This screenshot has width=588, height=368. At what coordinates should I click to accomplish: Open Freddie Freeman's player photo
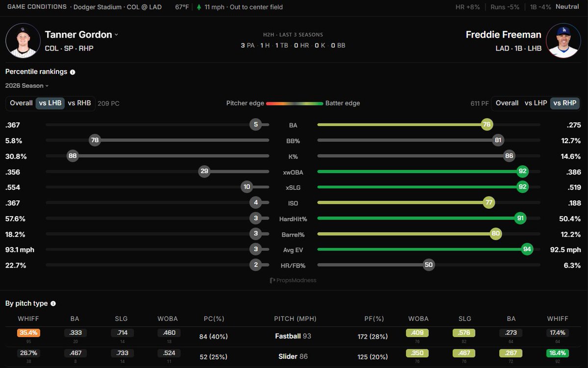(x=563, y=40)
